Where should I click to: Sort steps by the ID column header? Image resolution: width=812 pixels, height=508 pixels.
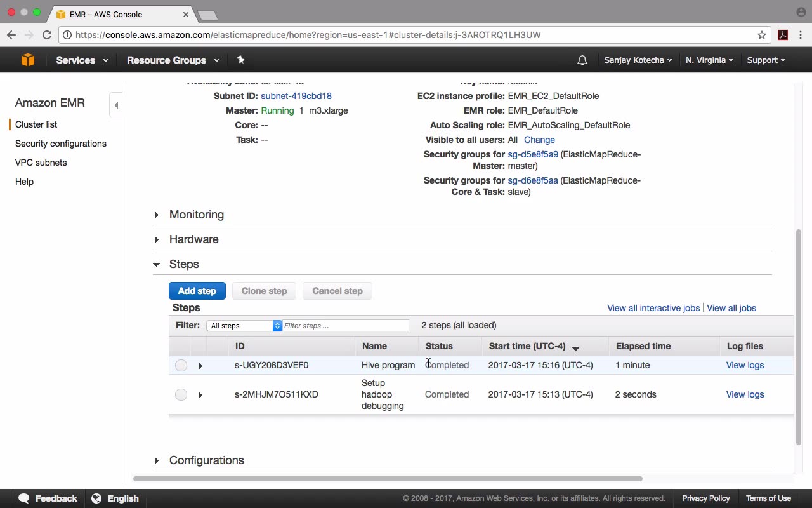[240, 346]
